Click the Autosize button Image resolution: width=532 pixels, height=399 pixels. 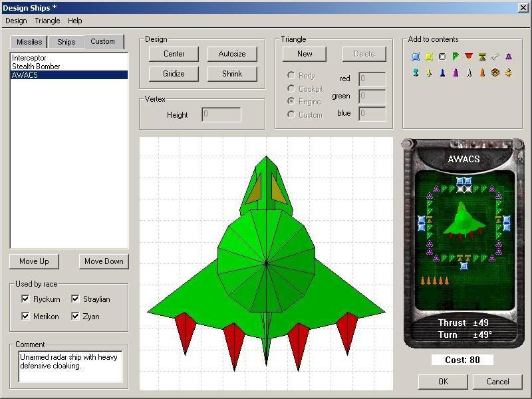pyautogui.click(x=232, y=54)
